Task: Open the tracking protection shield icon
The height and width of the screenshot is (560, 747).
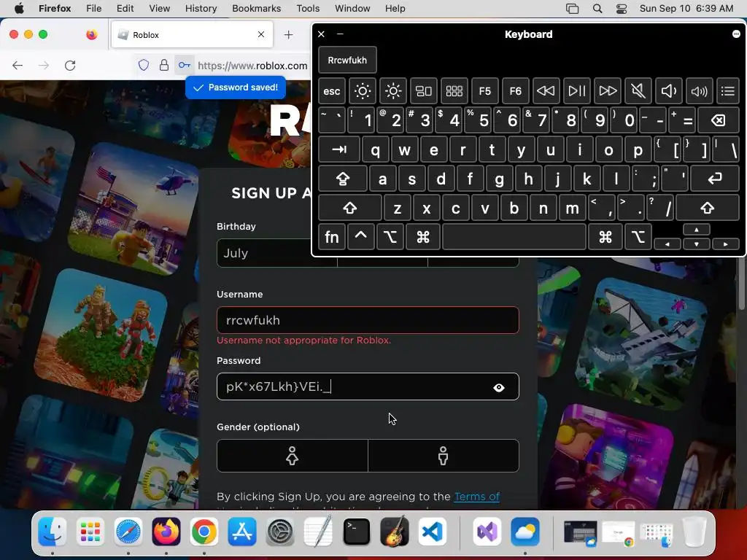Action: click(x=144, y=65)
